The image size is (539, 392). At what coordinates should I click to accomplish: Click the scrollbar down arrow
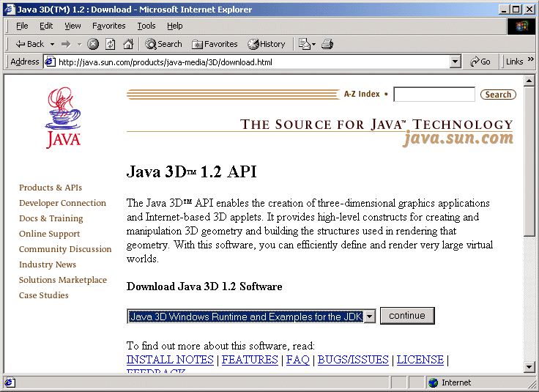click(x=529, y=367)
